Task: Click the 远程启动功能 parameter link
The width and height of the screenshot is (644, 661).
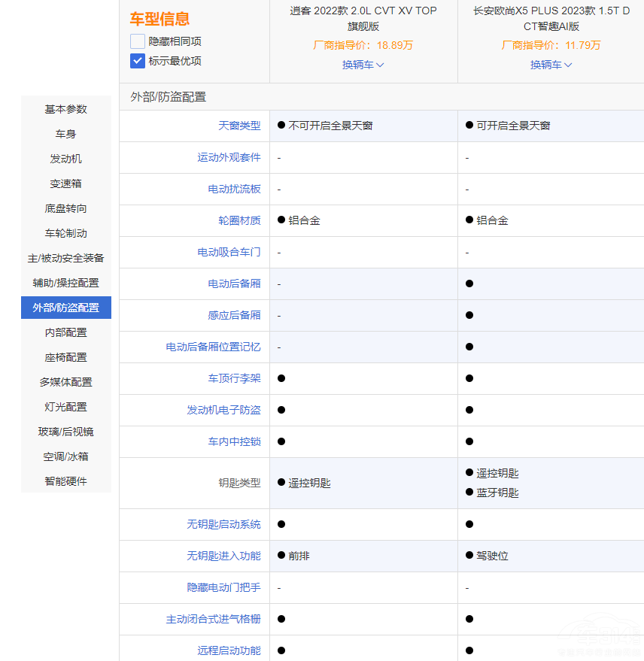Action: tap(228, 650)
